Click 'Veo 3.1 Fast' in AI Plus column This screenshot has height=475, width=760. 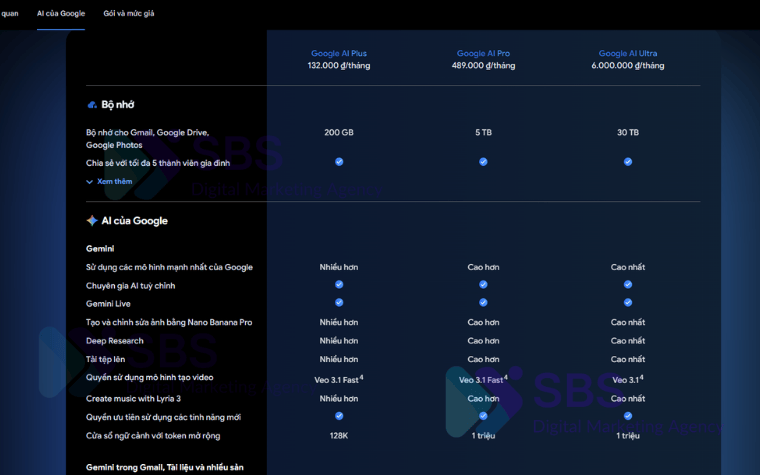pos(339,380)
